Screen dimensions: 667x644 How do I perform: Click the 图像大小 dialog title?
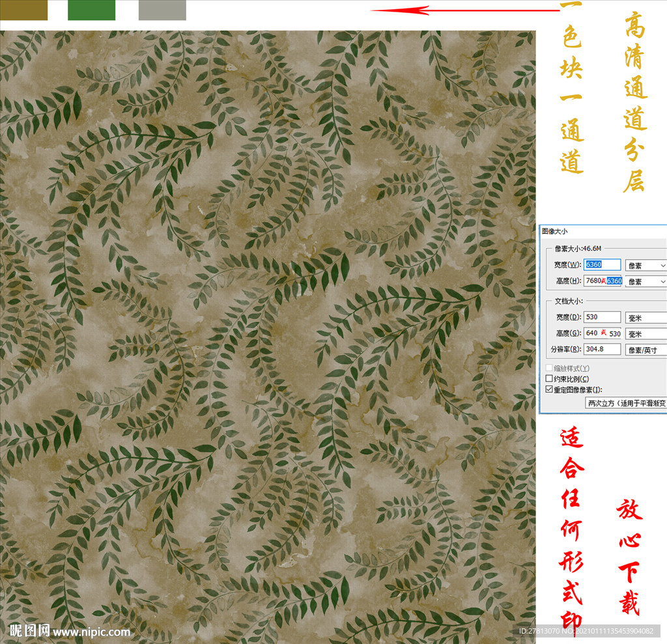tap(554, 231)
